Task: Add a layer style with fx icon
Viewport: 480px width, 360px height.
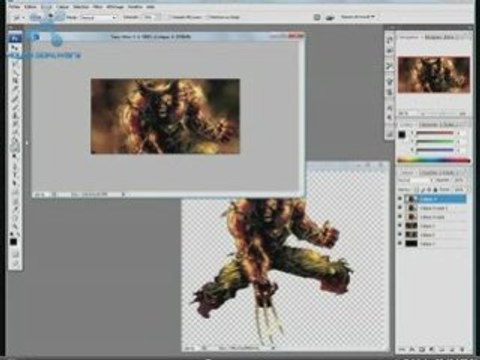Action: pyautogui.click(x=412, y=349)
